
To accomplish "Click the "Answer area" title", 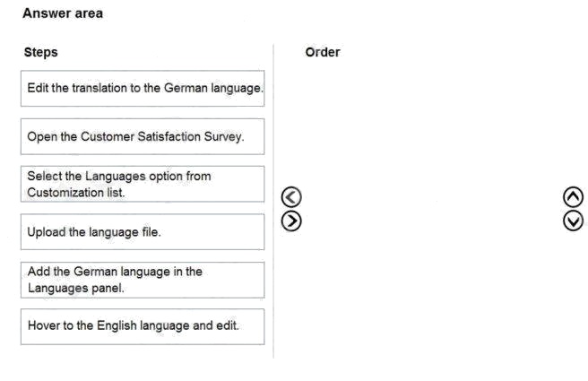I will [x=63, y=13].
